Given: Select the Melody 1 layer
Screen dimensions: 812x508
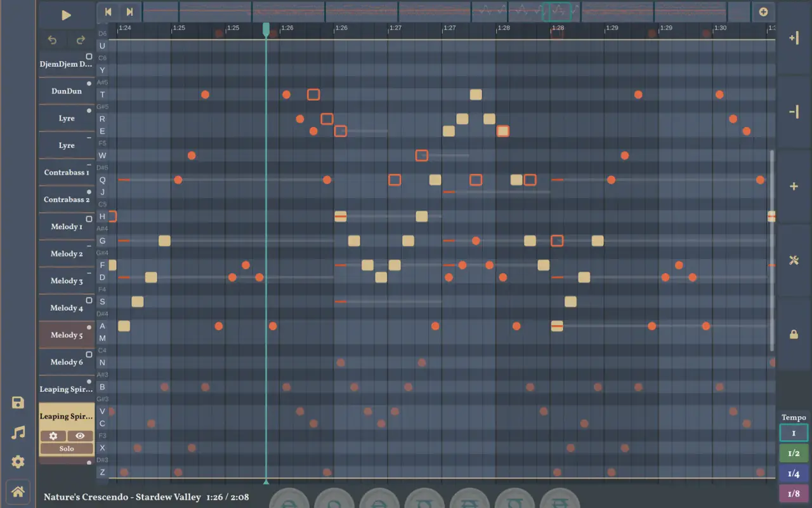Looking at the screenshot, I should [x=67, y=227].
